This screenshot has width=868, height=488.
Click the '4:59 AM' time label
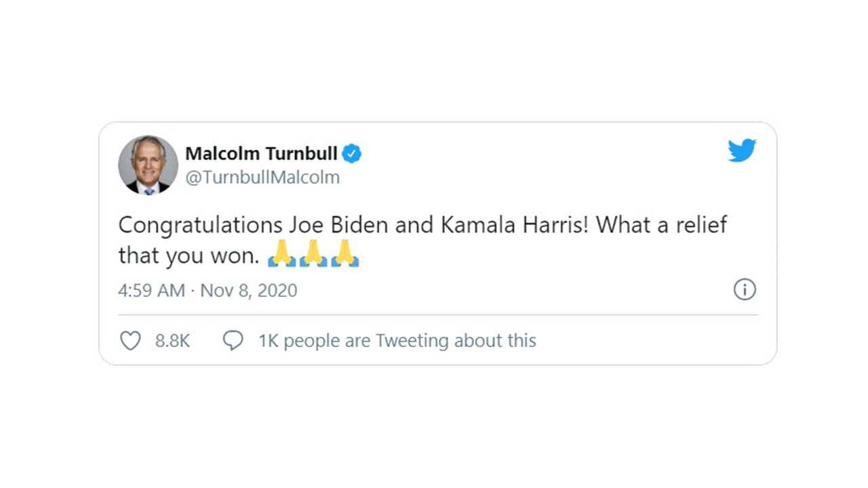pos(151,290)
